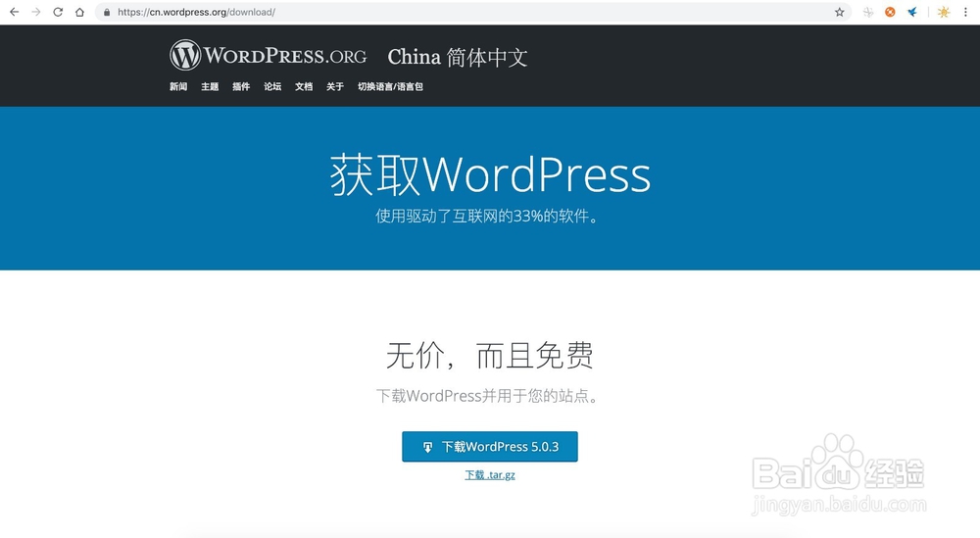Viewport: 980px width, 538px height.
Task: Click the 下载 .tar.gz link
Action: pyautogui.click(x=489, y=475)
